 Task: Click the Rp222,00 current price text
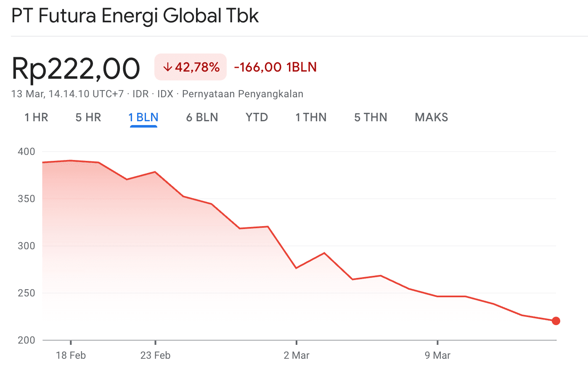76,67
